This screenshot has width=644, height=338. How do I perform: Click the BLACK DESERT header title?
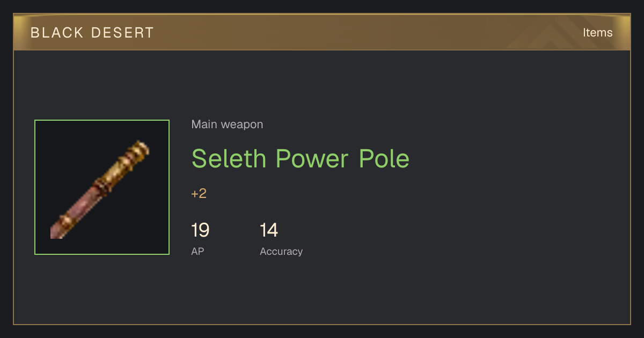[92, 33]
